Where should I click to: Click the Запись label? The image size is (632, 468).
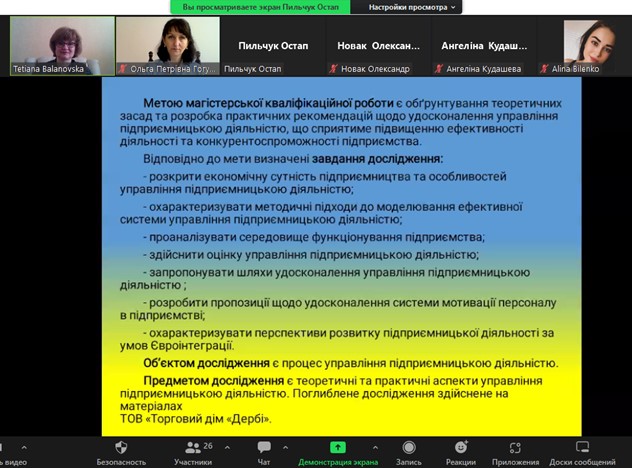pyautogui.click(x=409, y=462)
